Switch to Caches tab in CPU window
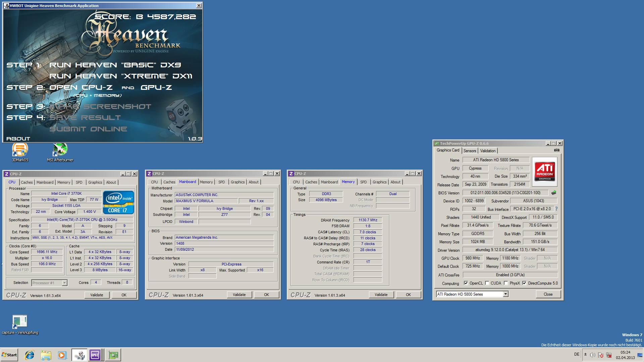 (27, 182)
